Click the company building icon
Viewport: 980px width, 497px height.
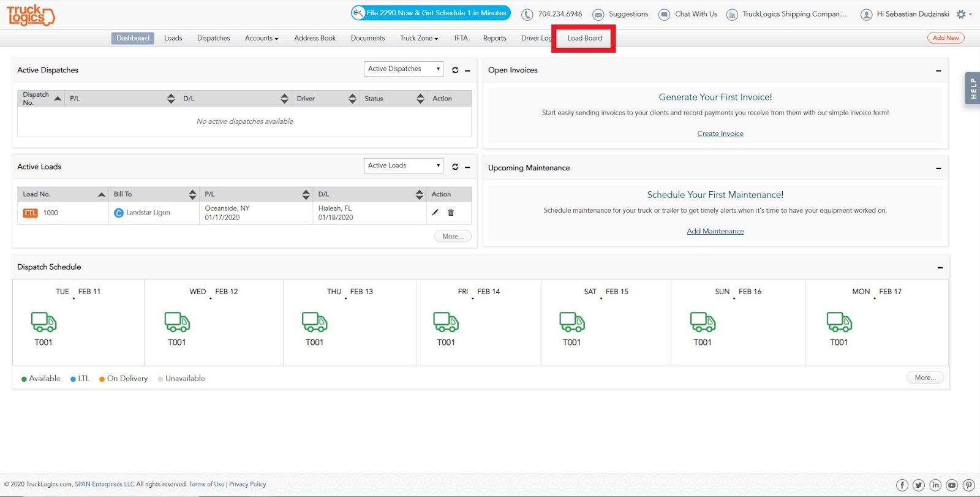coord(732,14)
